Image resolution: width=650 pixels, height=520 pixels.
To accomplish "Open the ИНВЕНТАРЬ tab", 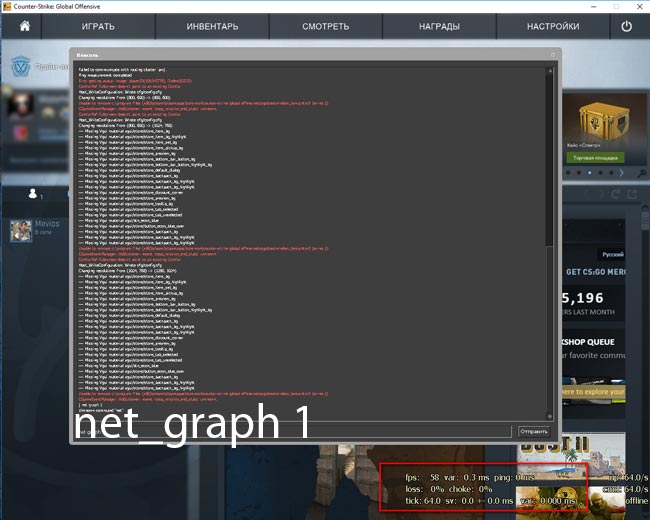I will point(212,27).
